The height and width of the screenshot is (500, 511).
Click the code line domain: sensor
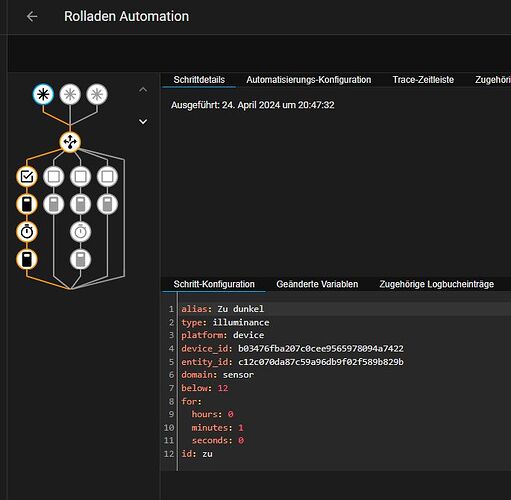[217, 375]
